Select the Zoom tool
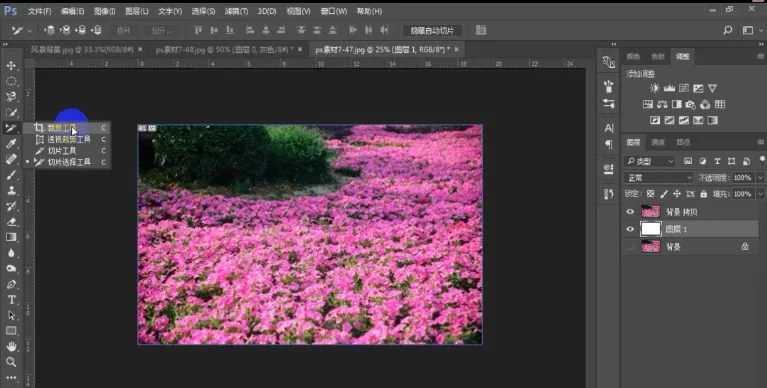Image resolution: width=767 pixels, height=388 pixels. click(x=11, y=362)
